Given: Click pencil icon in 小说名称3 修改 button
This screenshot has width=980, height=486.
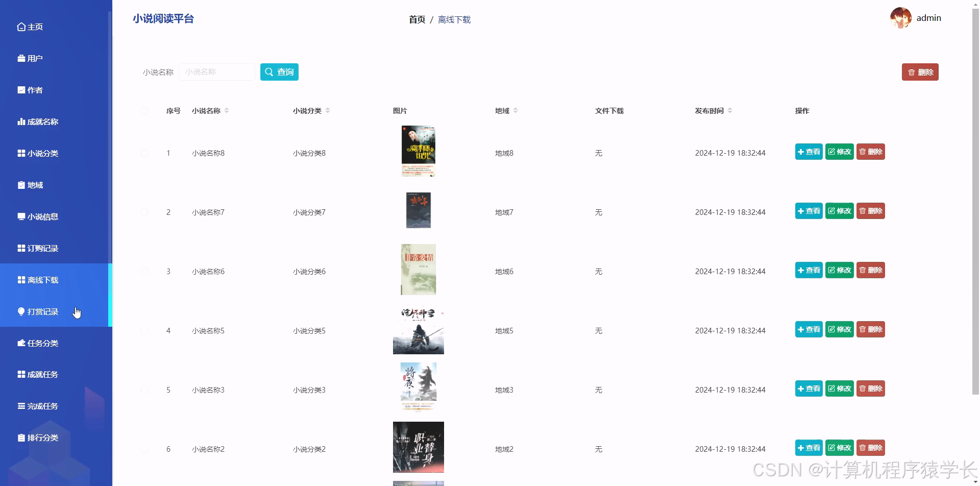Looking at the screenshot, I should [x=831, y=389].
